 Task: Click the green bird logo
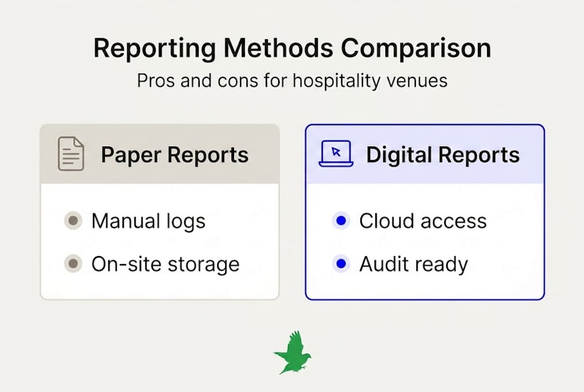(293, 352)
